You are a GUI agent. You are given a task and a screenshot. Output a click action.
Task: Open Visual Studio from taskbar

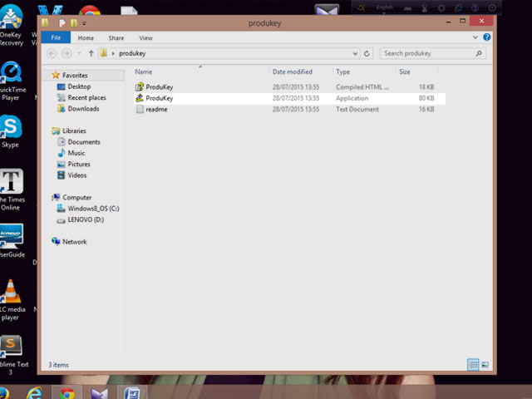tap(99, 393)
